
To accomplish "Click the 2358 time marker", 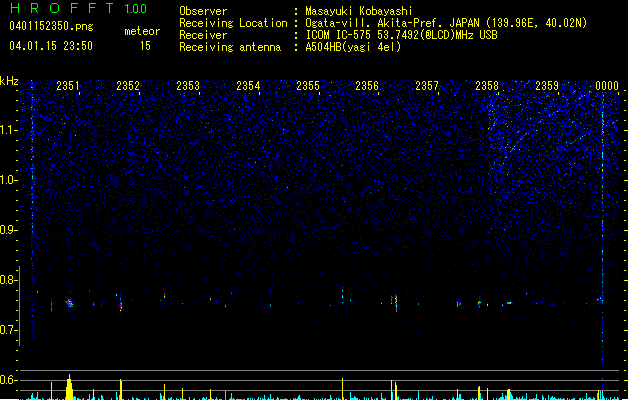I will [487, 86].
